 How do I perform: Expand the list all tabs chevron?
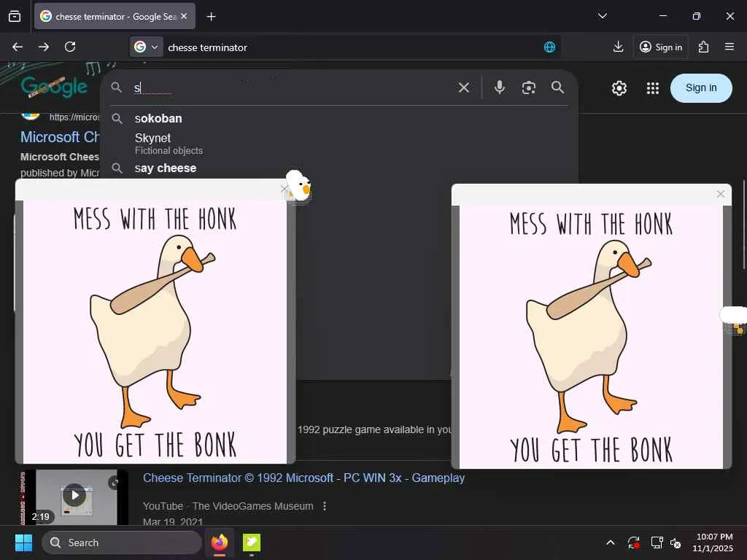tap(602, 16)
